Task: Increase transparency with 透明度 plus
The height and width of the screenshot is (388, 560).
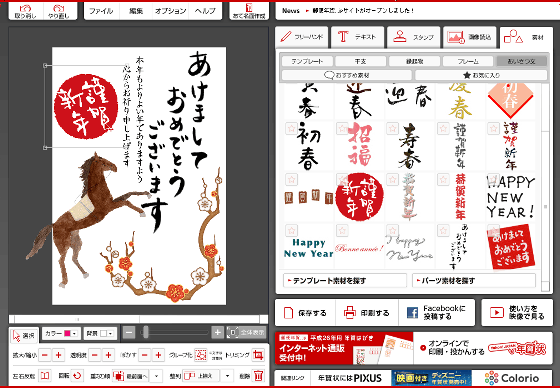Action: (x=108, y=355)
